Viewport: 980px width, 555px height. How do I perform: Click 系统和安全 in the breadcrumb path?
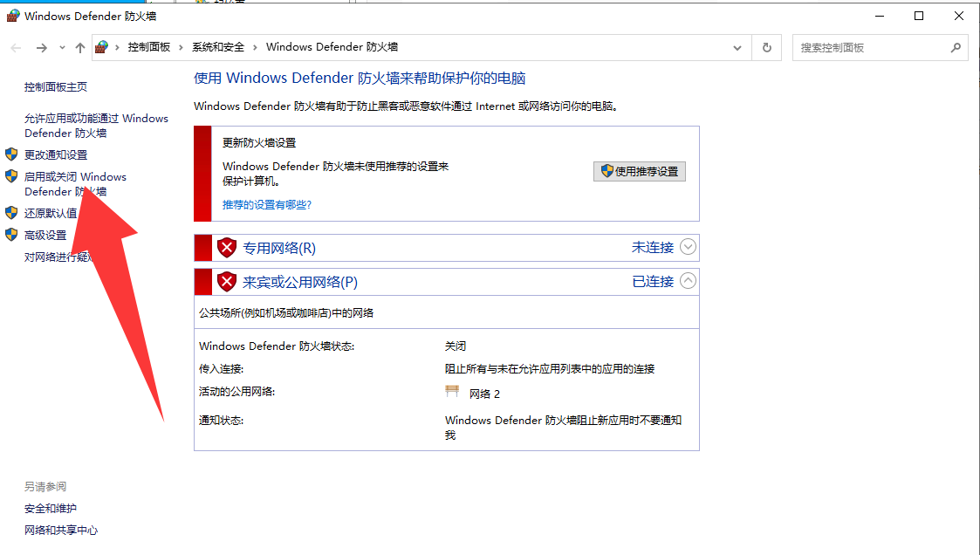click(218, 47)
